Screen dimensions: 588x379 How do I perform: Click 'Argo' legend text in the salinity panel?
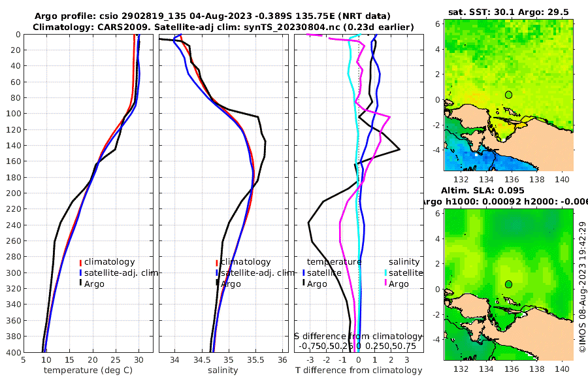coord(231,284)
